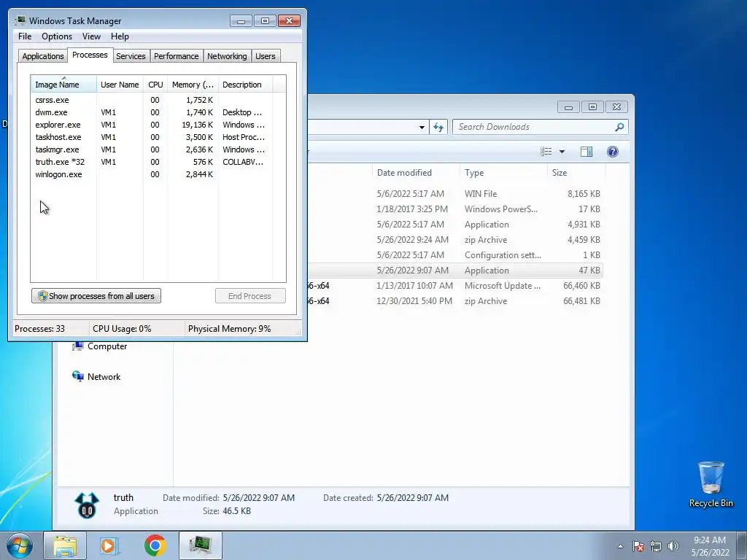Open the view options dropdown arrow

562,152
